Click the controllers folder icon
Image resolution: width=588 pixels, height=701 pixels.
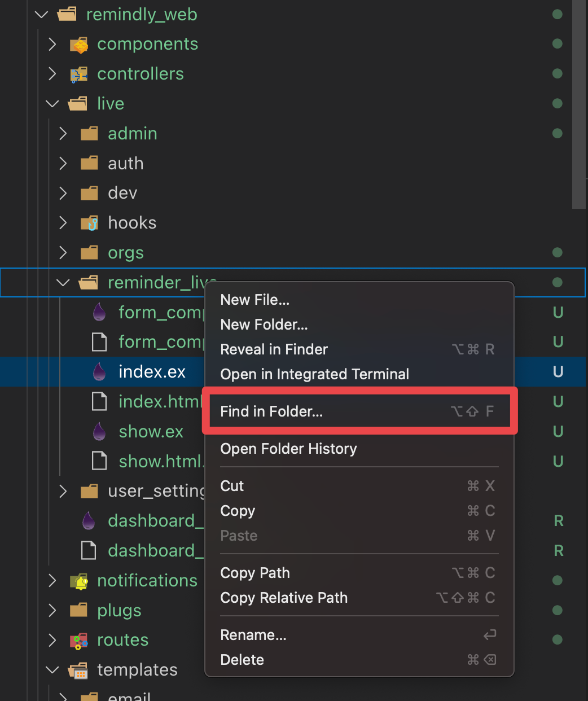click(x=78, y=74)
